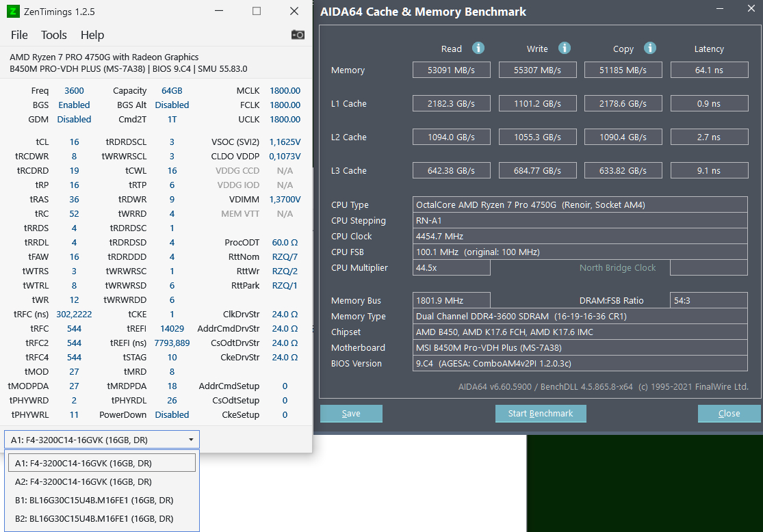Select B2: BL16G30C15U4B.M16FE1 module option
Screen dimensions: 763x532
pyautogui.click(x=102, y=518)
